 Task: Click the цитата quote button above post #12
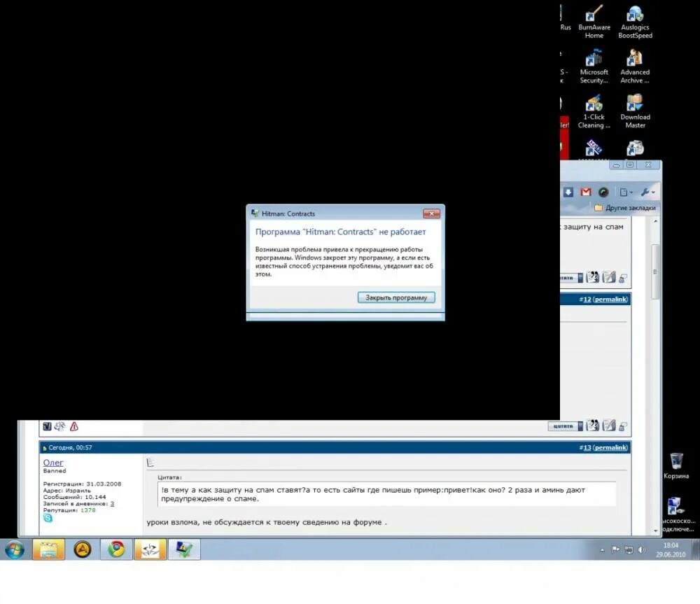tap(571, 278)
